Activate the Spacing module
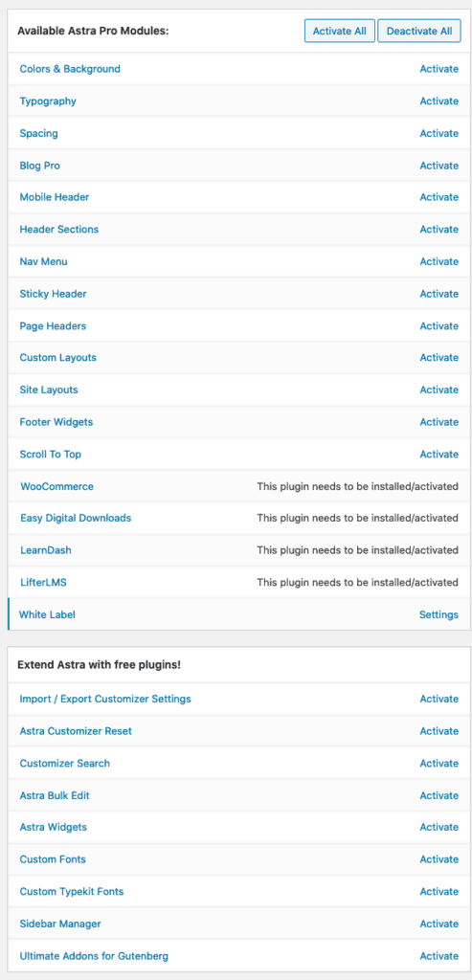Image resolution: width=472 pixels, height=980 pixels. click(x=438, y=133)
